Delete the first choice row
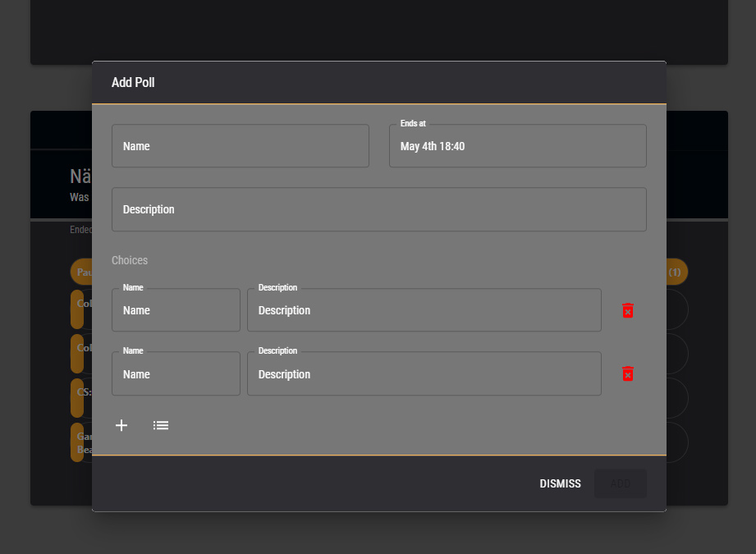This screenshot has height=554, width=756. (x=628, y=310)
